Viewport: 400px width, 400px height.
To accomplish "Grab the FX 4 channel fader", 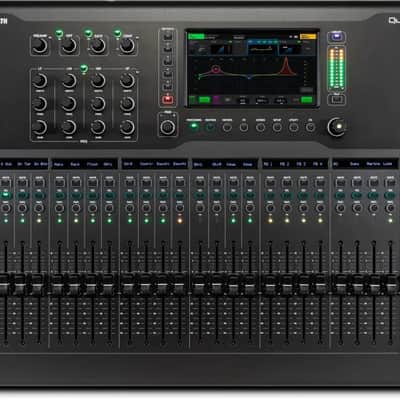I will [320, 284].
